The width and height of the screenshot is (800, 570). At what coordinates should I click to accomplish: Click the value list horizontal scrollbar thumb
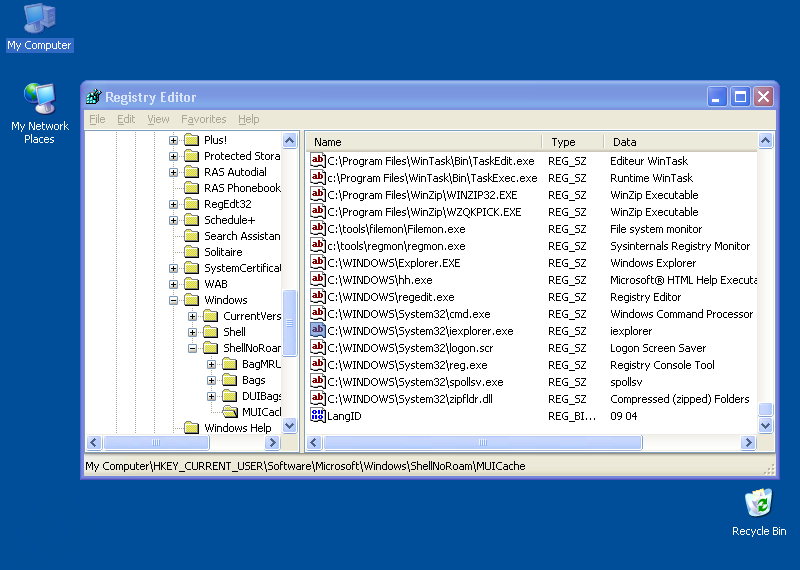(483, 442)
